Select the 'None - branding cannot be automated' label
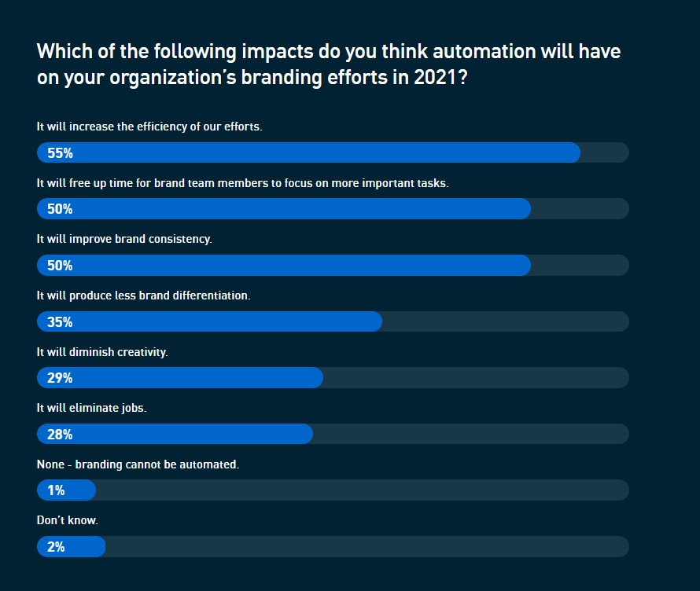 (x=138, y=464)
